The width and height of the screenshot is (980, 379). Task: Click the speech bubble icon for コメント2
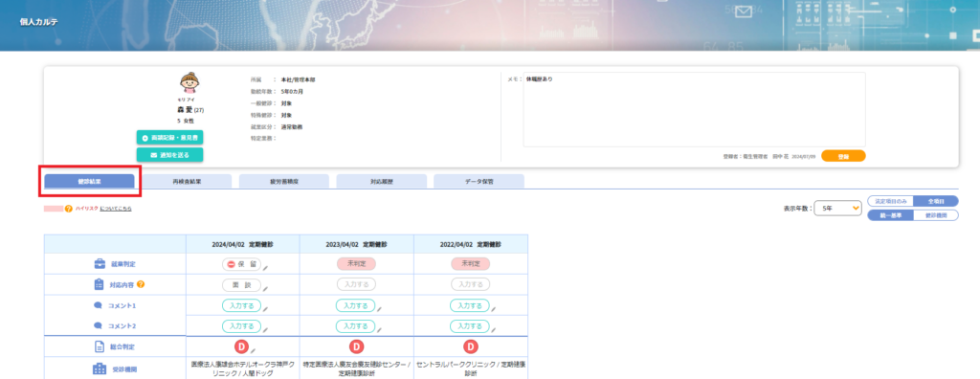98,325
